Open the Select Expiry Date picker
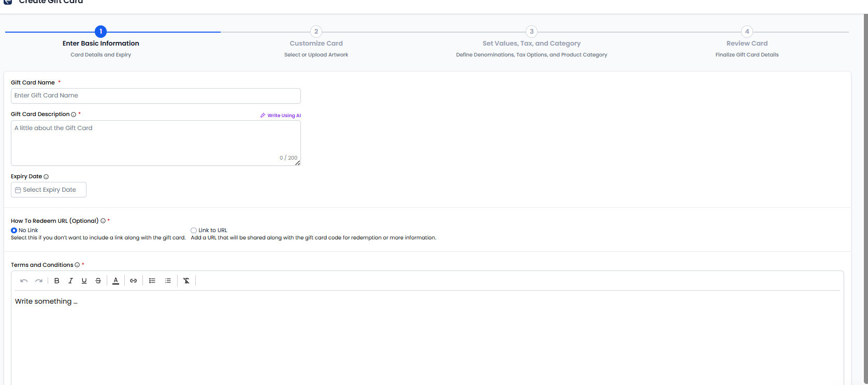Viewport: 868px width, 385px height. (49, 190)
